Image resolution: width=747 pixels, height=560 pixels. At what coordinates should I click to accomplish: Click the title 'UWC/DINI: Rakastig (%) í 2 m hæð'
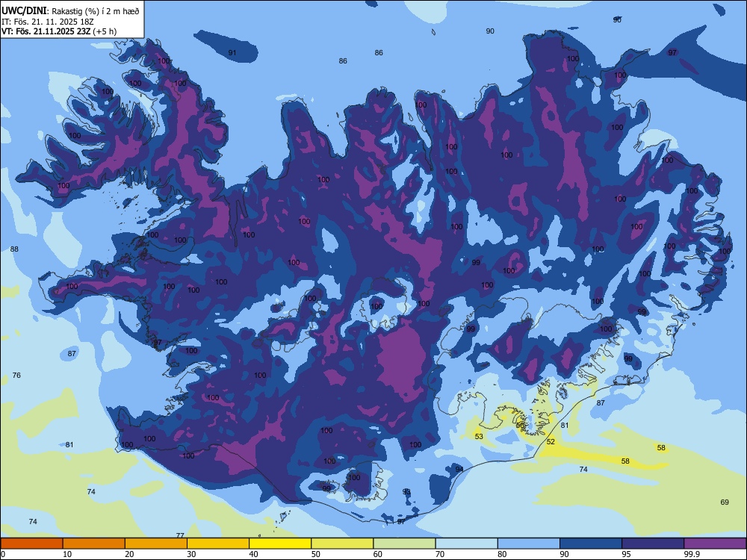(x=70, y=11)
